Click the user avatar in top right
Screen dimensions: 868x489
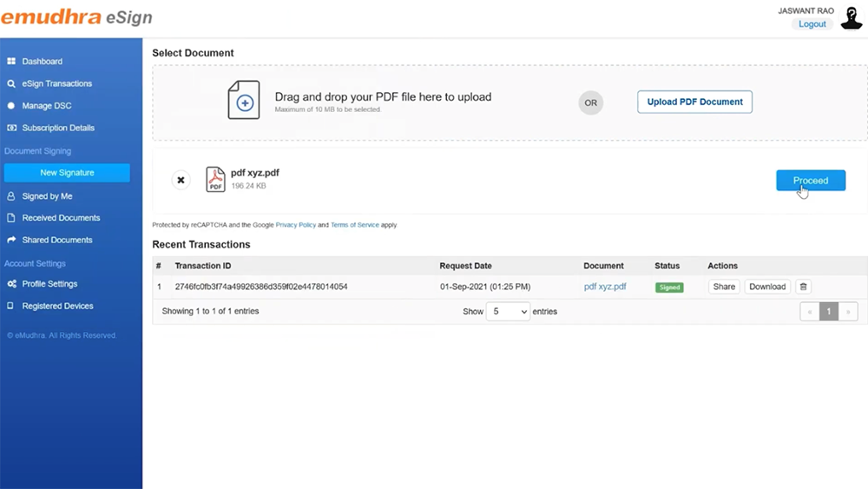tap(851, 17)
